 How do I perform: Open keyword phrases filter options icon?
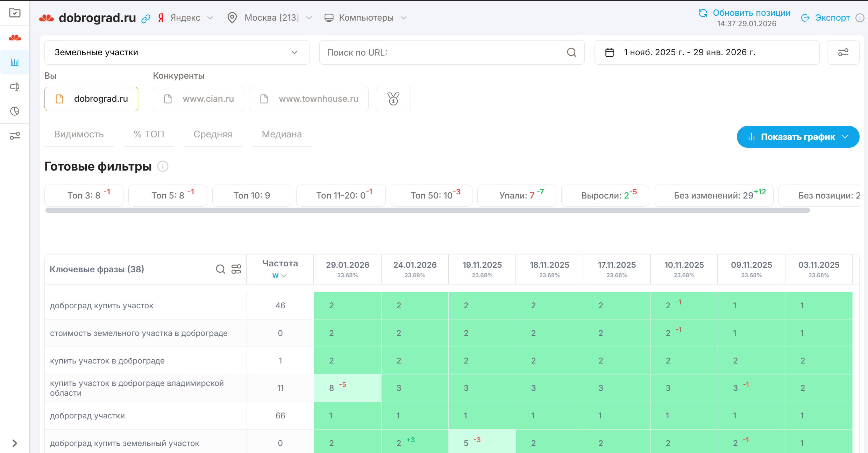pos(236,269)
